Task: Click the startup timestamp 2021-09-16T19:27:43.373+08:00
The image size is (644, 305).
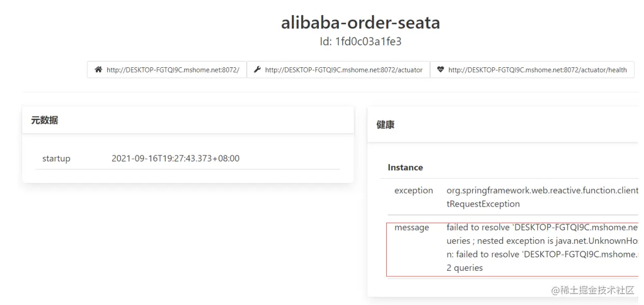Action: (175, 158)
